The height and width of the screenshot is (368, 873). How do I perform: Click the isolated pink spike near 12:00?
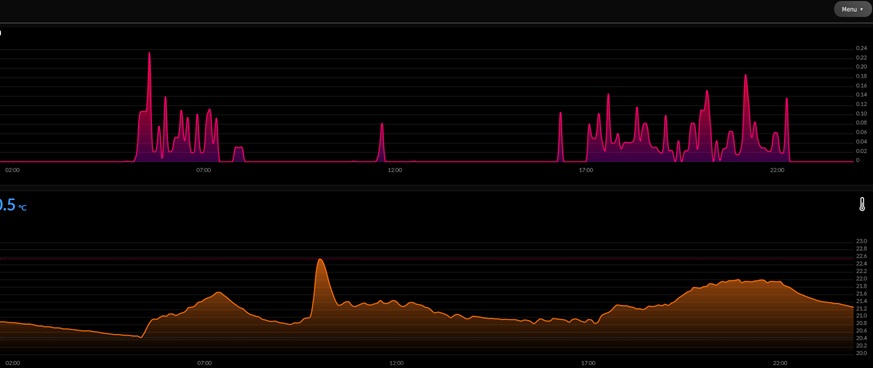coord(382,142)
